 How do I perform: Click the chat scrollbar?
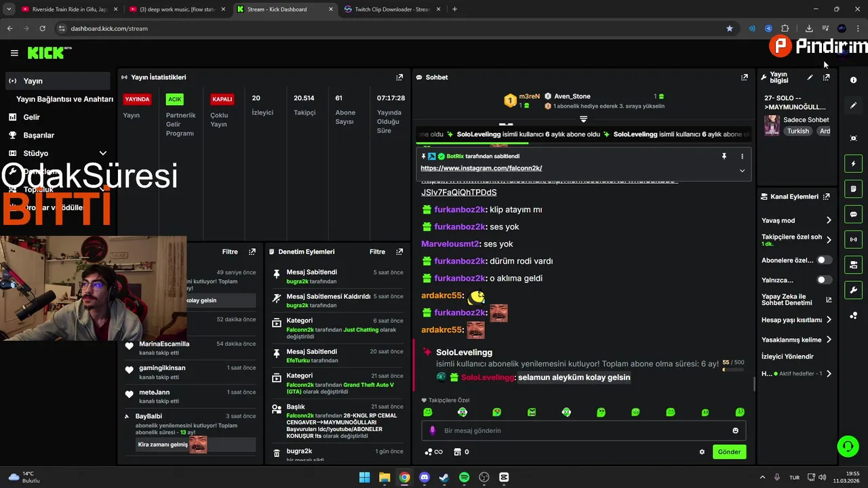coord(755,384)
